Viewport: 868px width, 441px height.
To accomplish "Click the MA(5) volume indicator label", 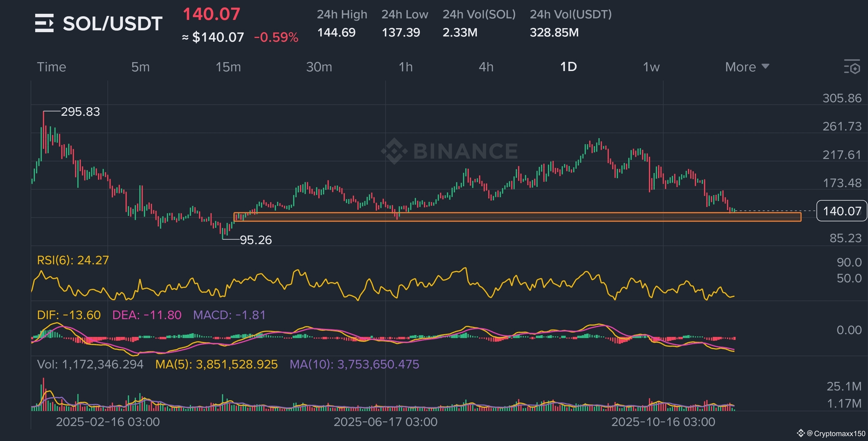I will coord(216,364).
